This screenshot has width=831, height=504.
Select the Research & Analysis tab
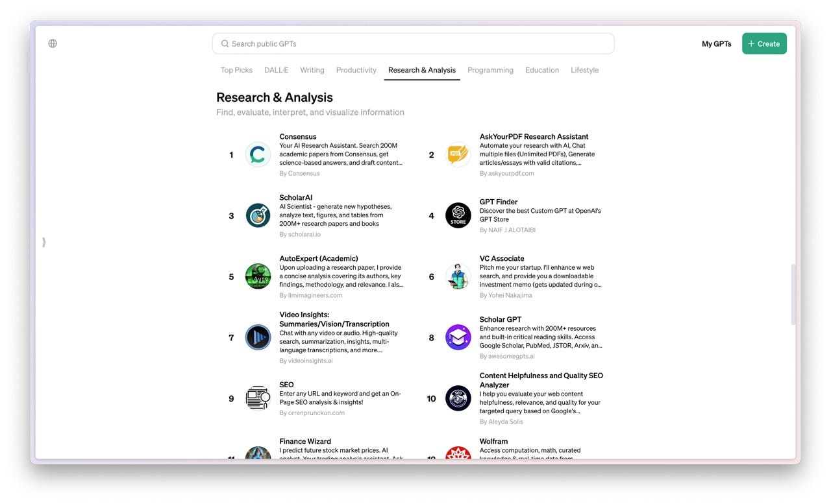coord(422,70)
